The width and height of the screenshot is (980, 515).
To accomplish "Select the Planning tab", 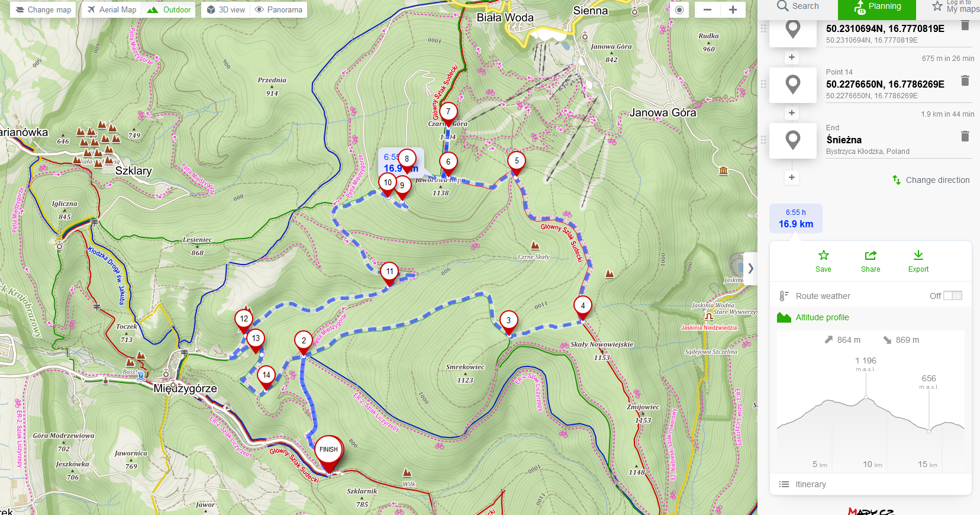I will click(x=877, y=7).
